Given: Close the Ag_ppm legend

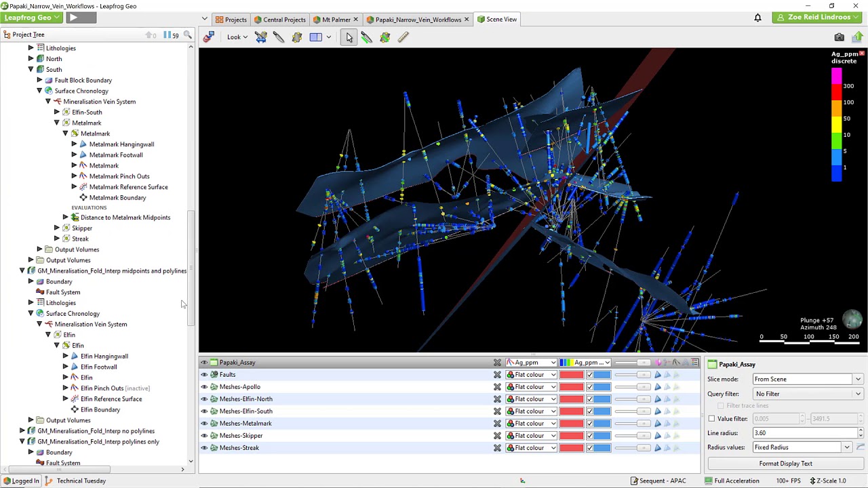Looking at the screenshot, I should pos(862,54).
